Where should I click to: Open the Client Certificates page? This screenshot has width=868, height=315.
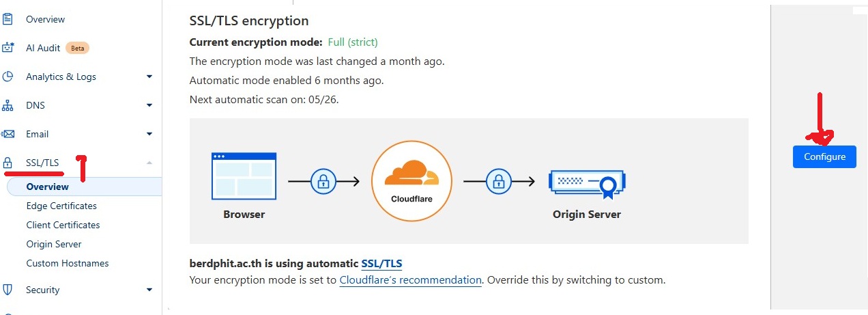point(63,225)
